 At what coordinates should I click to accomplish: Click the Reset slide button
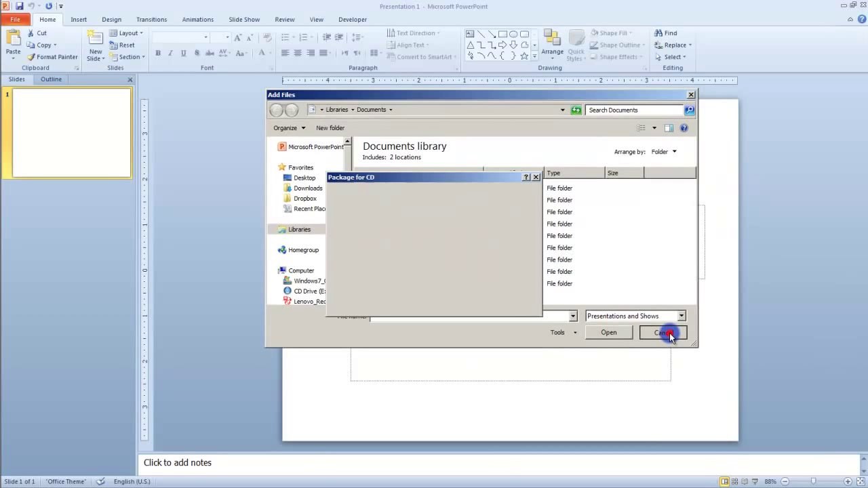pos(122,45)
